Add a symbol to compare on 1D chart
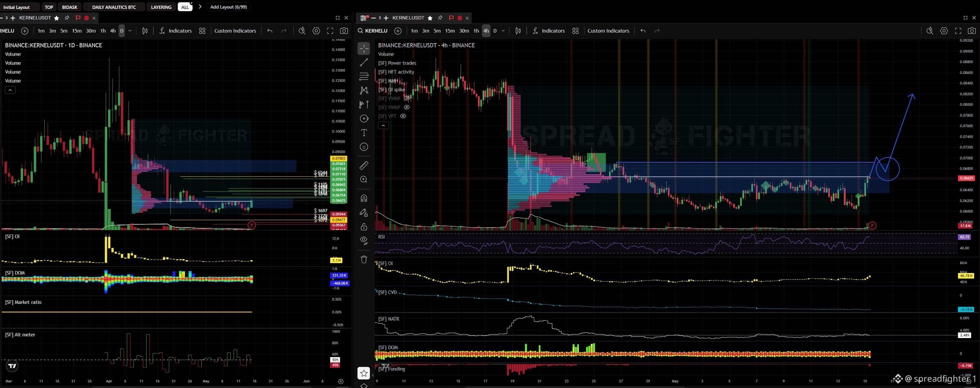Screen dimensions: 980x388 25,31
